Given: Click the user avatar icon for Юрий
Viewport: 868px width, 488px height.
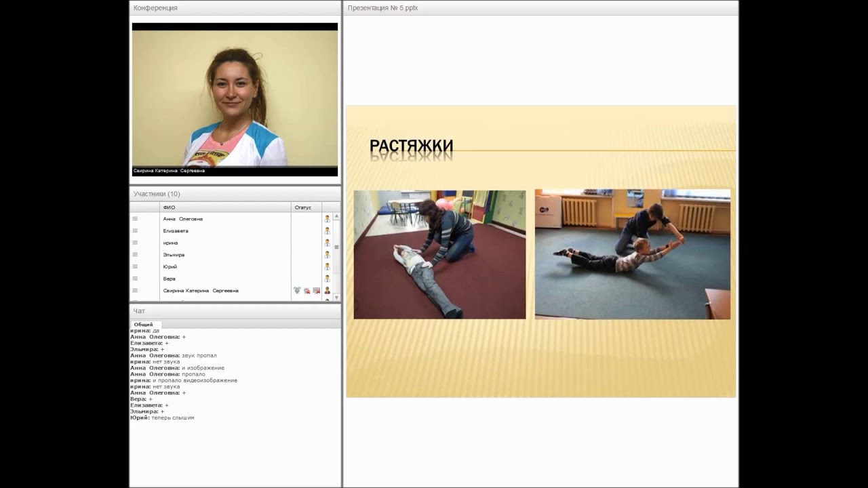Looking at the screenshot, I should pos(327,266).
